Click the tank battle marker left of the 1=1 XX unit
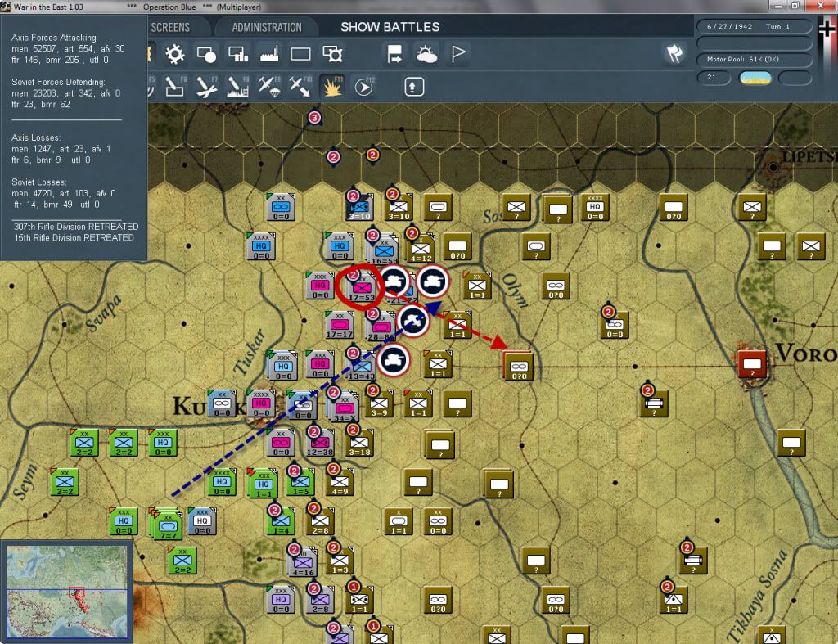The width and height of the screenshot is (838, 644). 413,321
